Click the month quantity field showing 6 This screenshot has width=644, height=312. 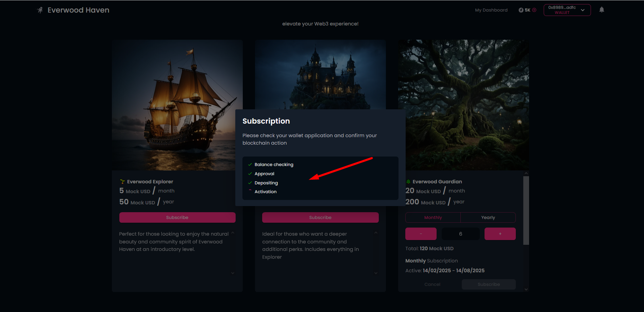coord(460,234)
